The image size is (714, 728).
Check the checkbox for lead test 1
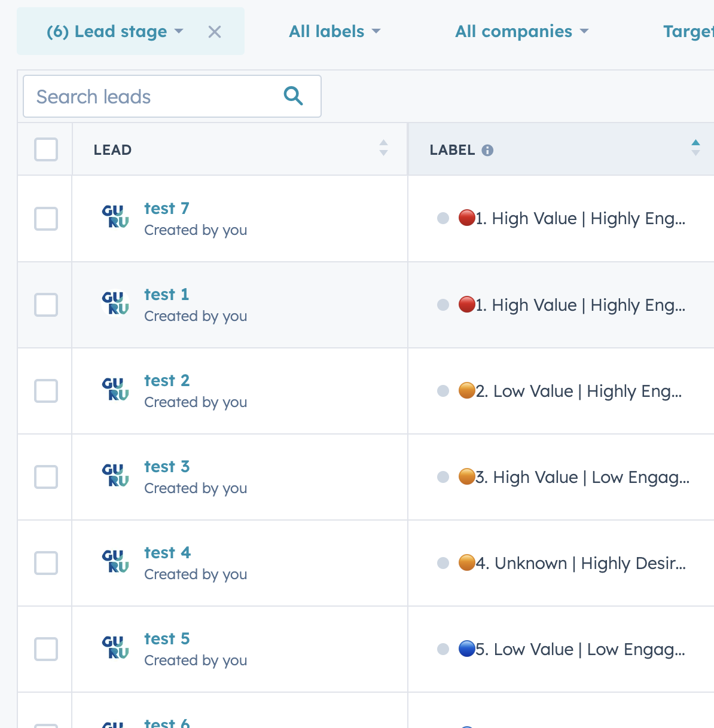(45, 305)
